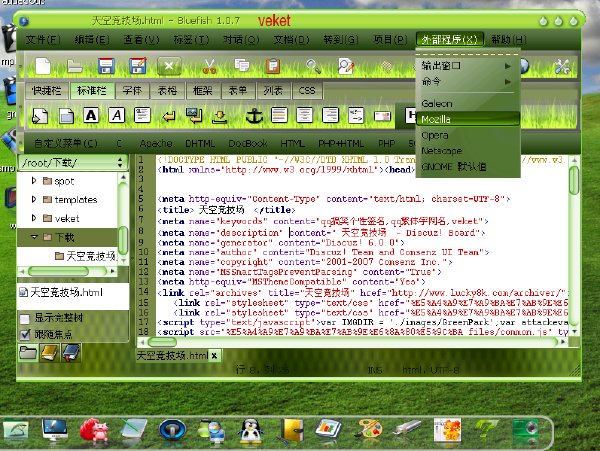Click the email envelope icon
Viewport: 600px width, 451px height.
coord(382,116)
